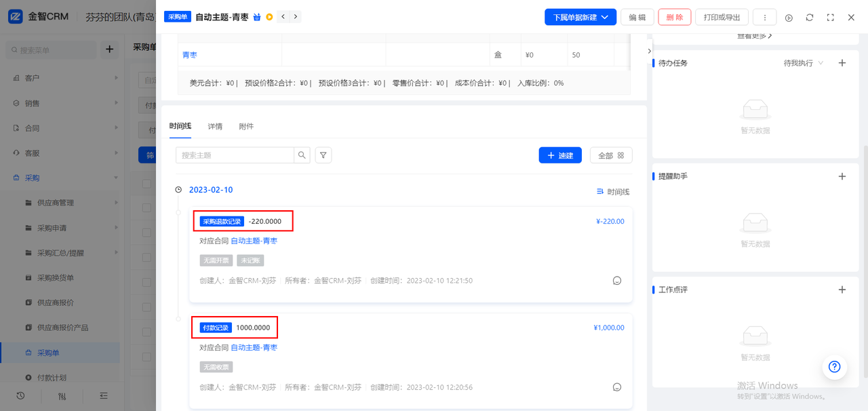
Task: Open the funnel filter for timeline
Action: [323, 155]
